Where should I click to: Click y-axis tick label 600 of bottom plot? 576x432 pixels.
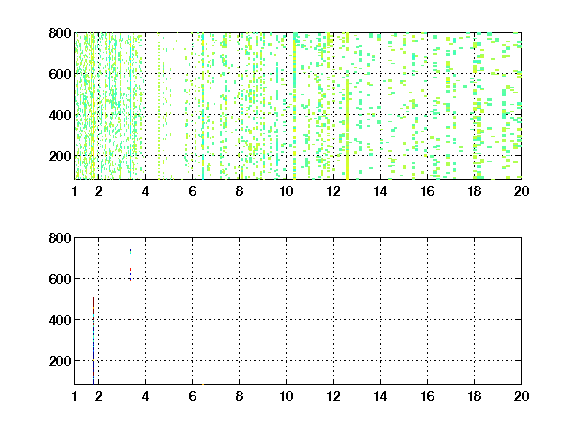pyautogui.click(x=60, y=279)
